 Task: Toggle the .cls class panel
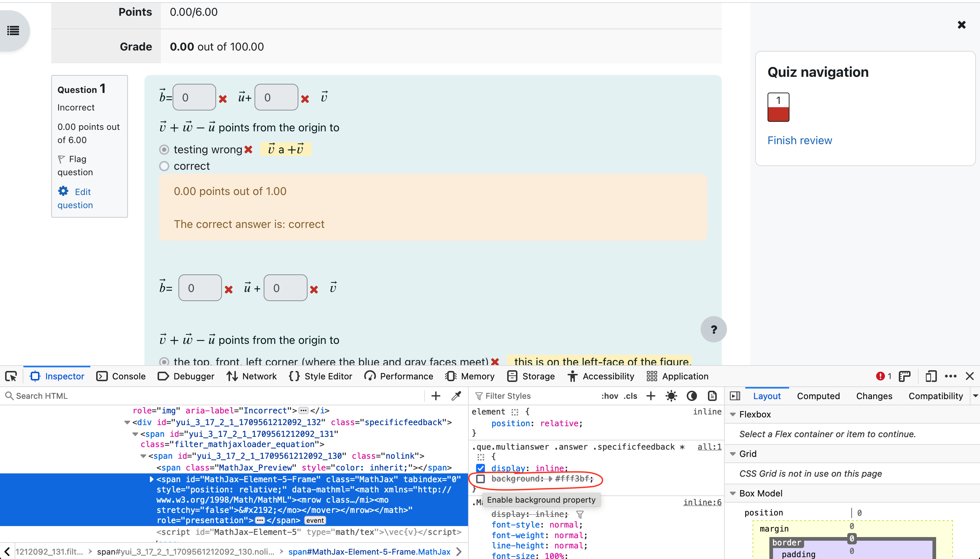click(x=630, y=396)
